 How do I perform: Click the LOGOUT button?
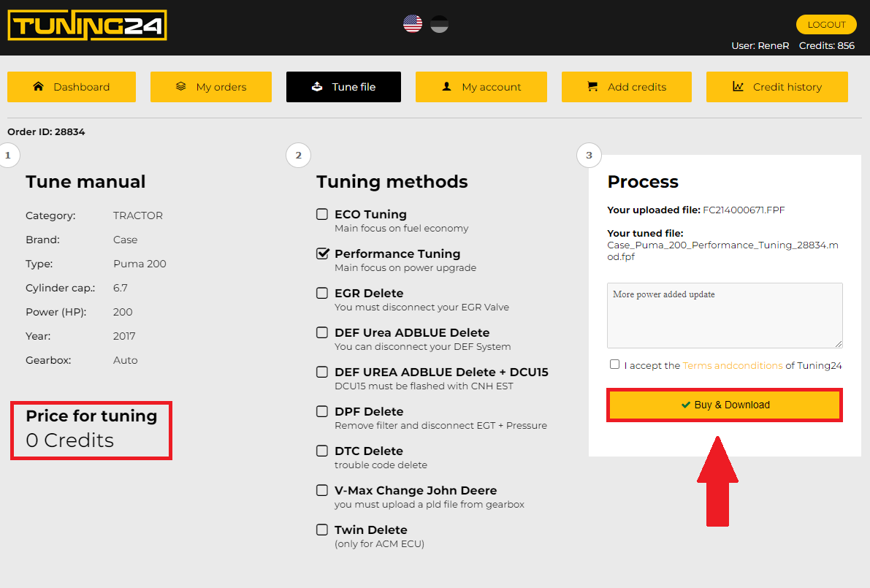pos(826,24)
